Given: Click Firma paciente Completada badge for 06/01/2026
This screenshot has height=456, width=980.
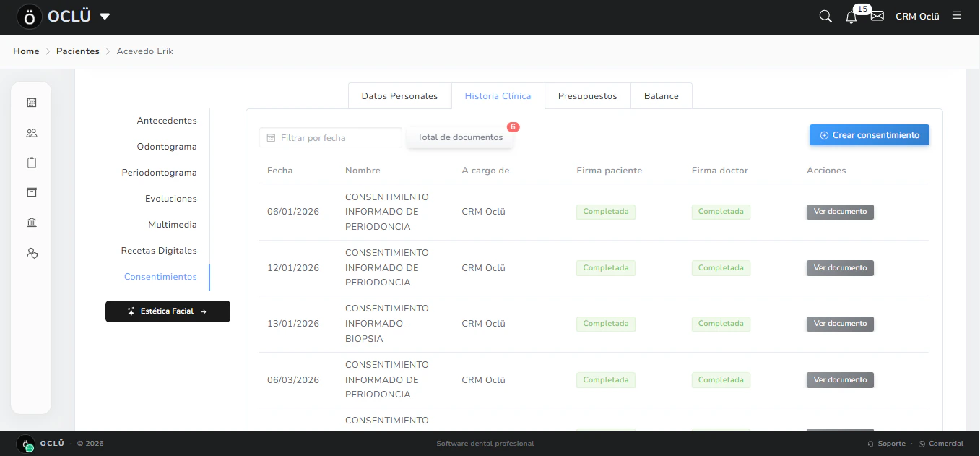Looking at the screenshot, I should 606,212.
